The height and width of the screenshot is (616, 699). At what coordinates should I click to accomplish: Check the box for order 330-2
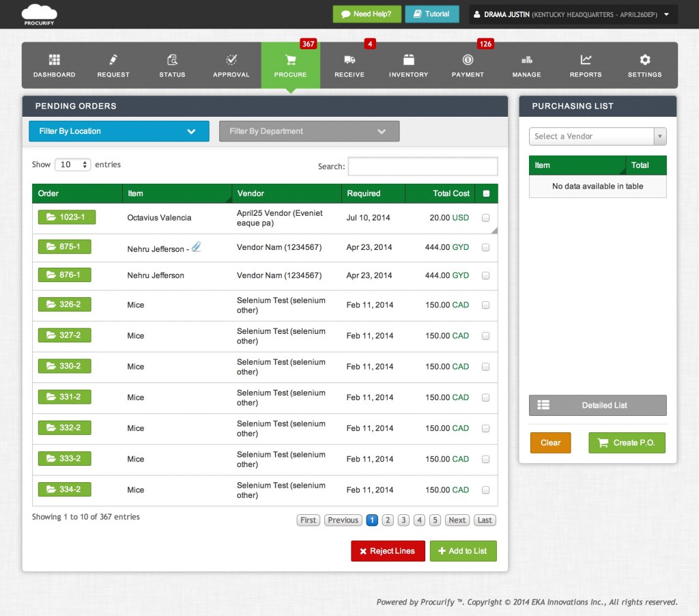coord(486,367)
